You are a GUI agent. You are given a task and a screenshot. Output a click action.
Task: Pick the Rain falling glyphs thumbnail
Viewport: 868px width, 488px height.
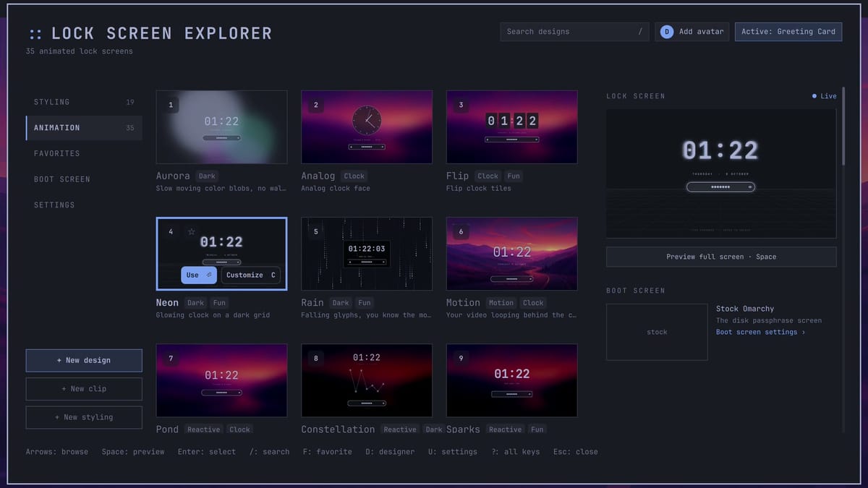tap(367, 254)
